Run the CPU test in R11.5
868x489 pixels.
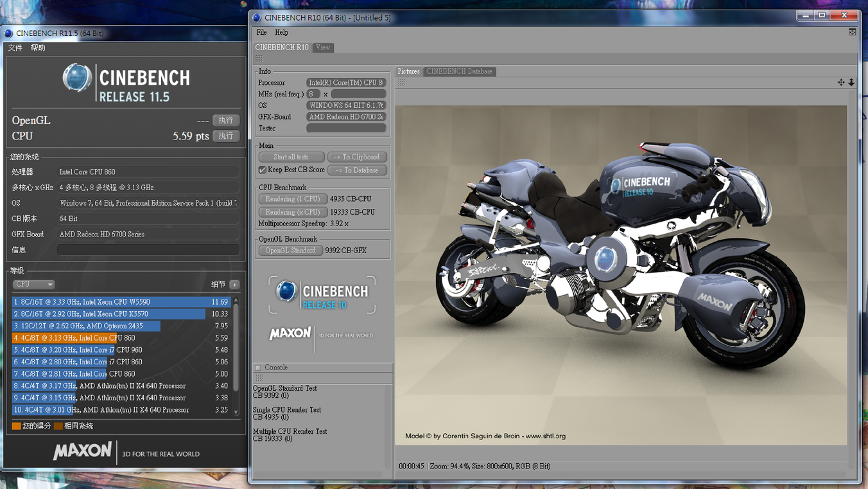pos(225,136)
